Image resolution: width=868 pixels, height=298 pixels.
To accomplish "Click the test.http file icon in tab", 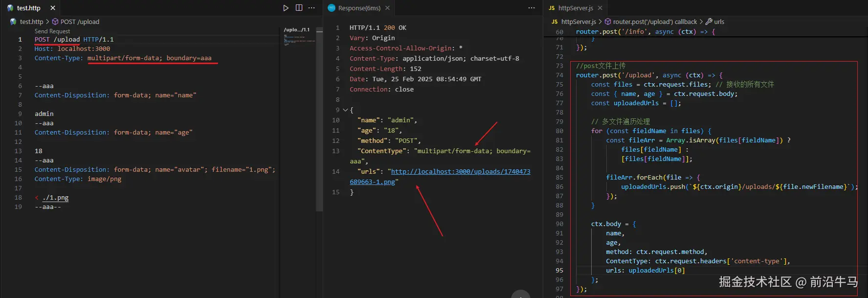I will click(10, 8).
